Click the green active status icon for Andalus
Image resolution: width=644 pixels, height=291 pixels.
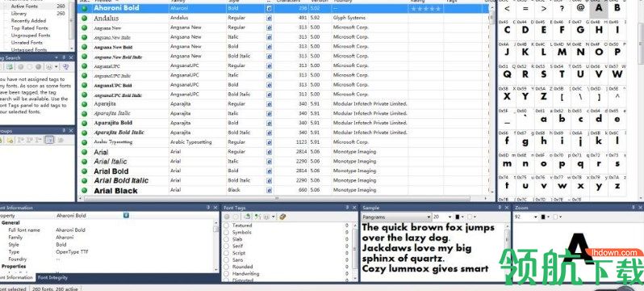85,18
